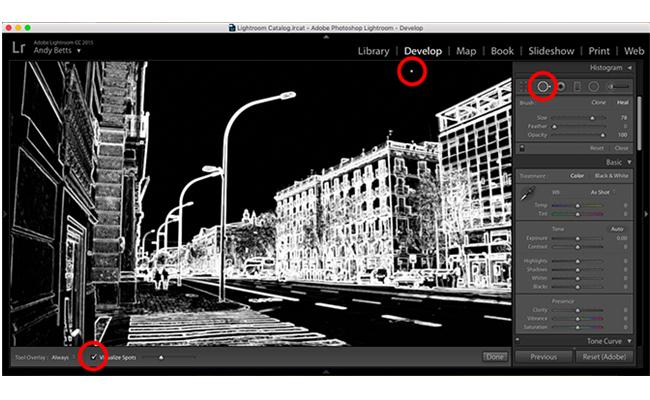Switch treatment to Black & White

click(611, 176)
